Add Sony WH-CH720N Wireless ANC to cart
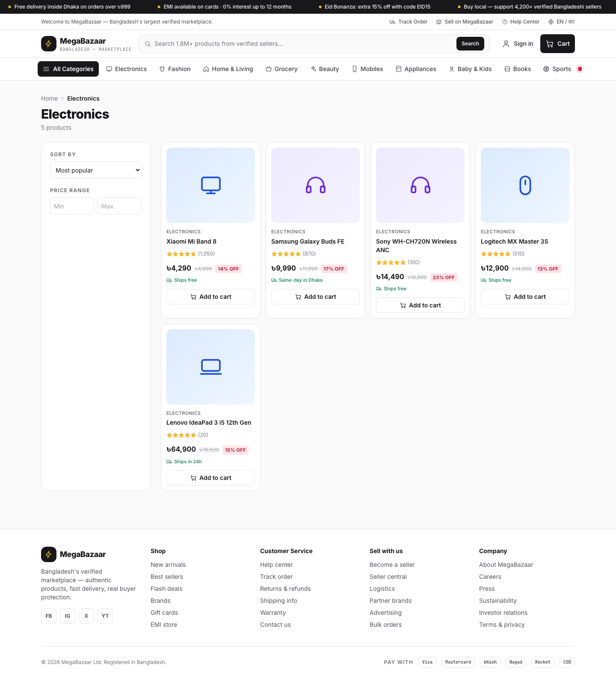The height and width of the screenshot is (685, 616). tap(420, 305)
